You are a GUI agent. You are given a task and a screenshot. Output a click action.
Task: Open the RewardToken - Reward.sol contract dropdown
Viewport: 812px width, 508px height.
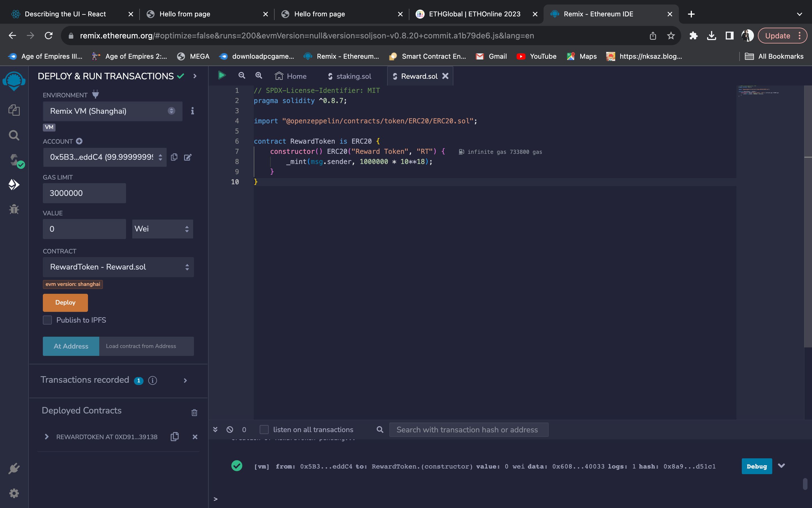click(x=118, y=267)
